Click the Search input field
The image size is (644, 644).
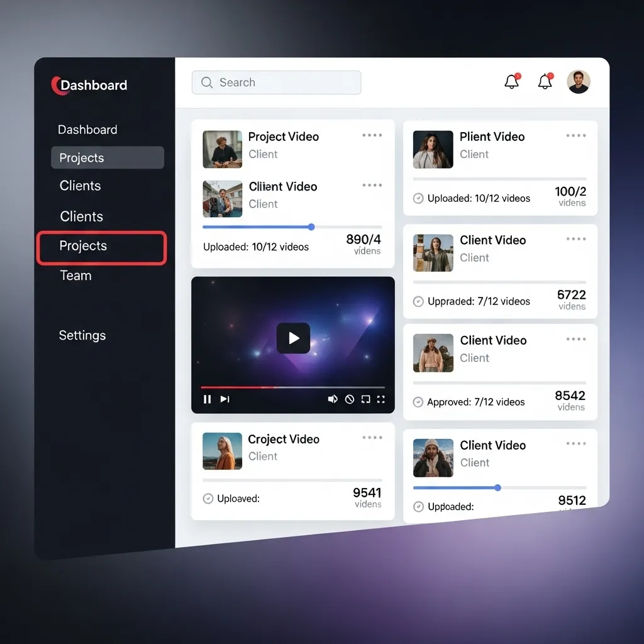point(277,82)
